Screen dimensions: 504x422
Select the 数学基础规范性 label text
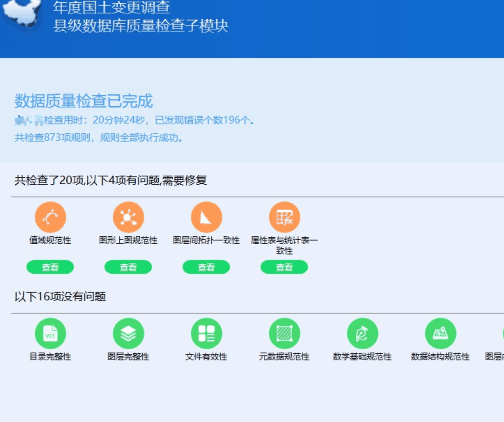pyautogui.click(x=362, y=357)
